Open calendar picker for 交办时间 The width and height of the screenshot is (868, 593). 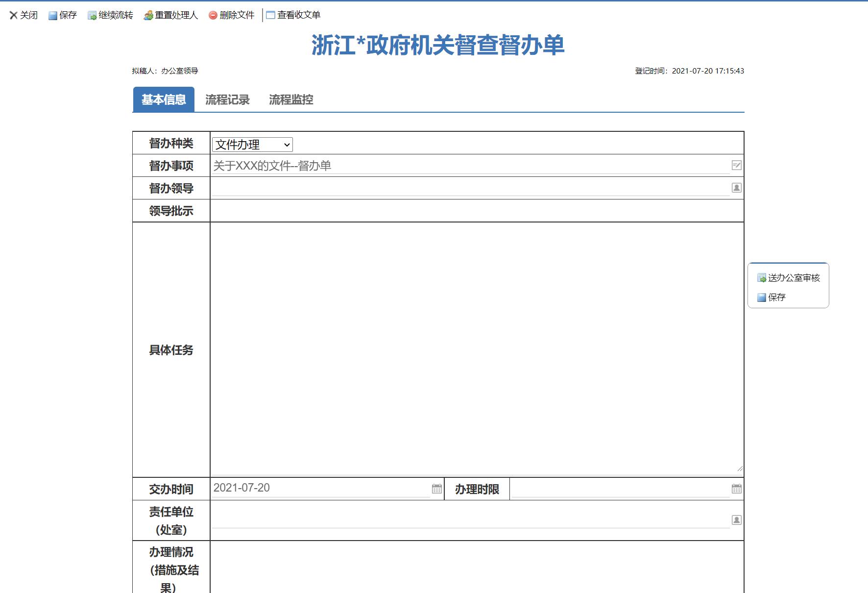(436, 489)
